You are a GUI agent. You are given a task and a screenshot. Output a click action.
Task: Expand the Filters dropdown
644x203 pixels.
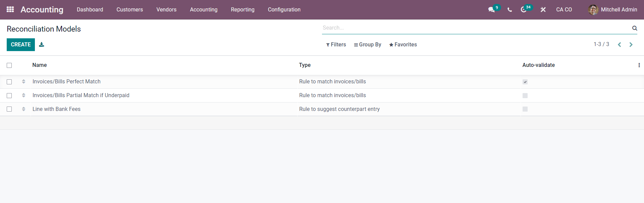point(336,45)
